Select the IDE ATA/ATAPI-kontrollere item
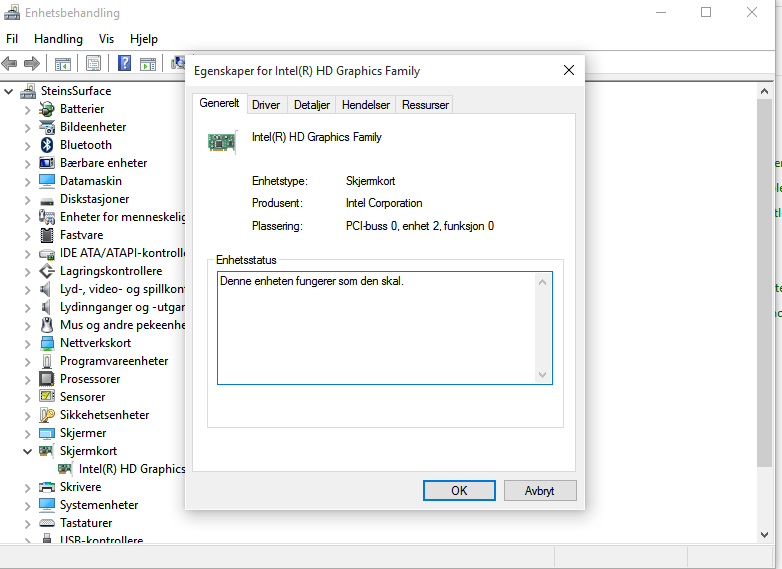Image resolution: width=782 pixels, height=569 pixels. click(122, 253)
